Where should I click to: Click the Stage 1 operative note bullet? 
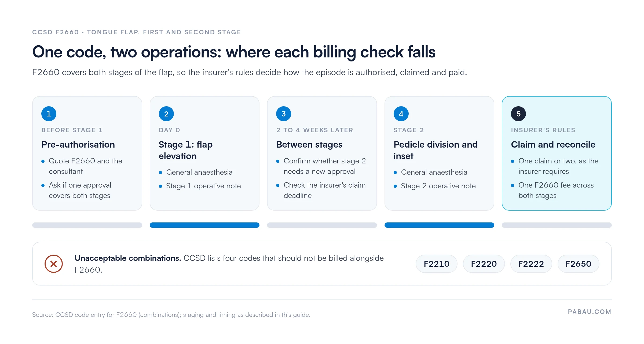203,186
